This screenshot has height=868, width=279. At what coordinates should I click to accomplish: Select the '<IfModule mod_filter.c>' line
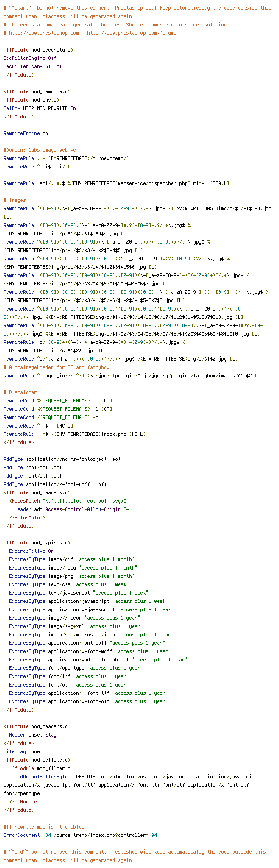[x=41, y=768]
